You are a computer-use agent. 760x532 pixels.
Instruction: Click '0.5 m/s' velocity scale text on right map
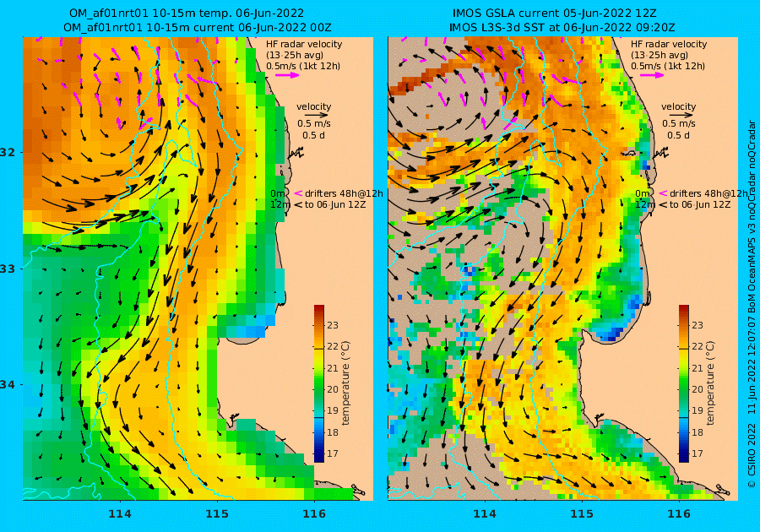[679, 123]
